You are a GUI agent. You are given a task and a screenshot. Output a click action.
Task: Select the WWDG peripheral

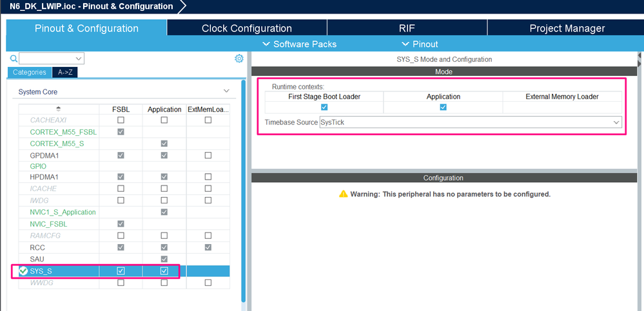tap(41, 283)
